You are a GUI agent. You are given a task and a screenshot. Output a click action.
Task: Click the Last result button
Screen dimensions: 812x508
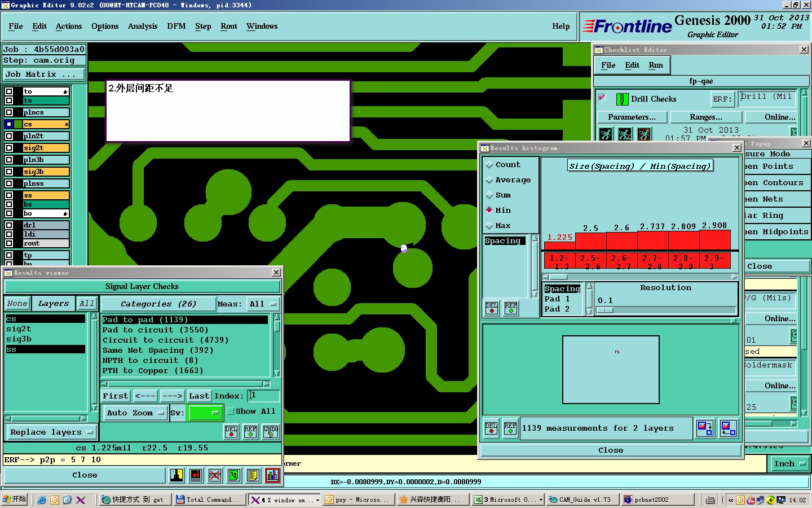pos(199,396)
